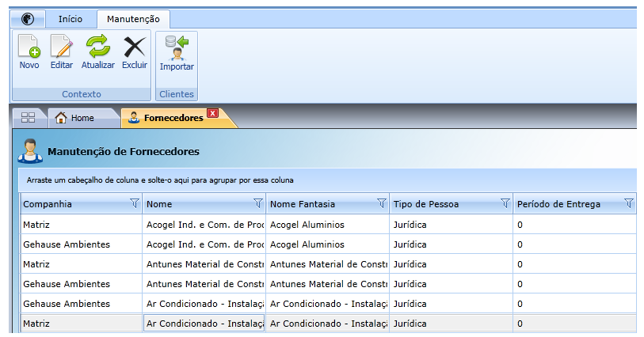Switch to the Início ribbon tab

pyautogui.click(x=70, y=19)
